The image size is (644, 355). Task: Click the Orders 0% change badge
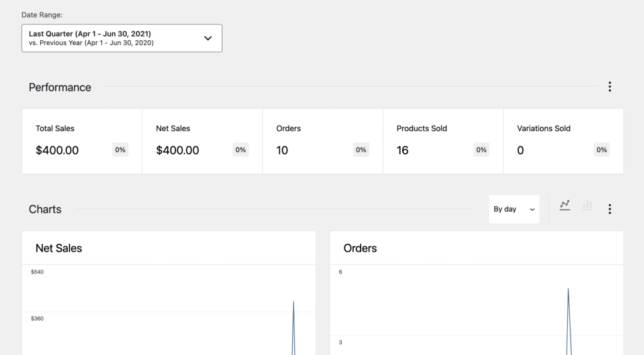tap(361, 150)
